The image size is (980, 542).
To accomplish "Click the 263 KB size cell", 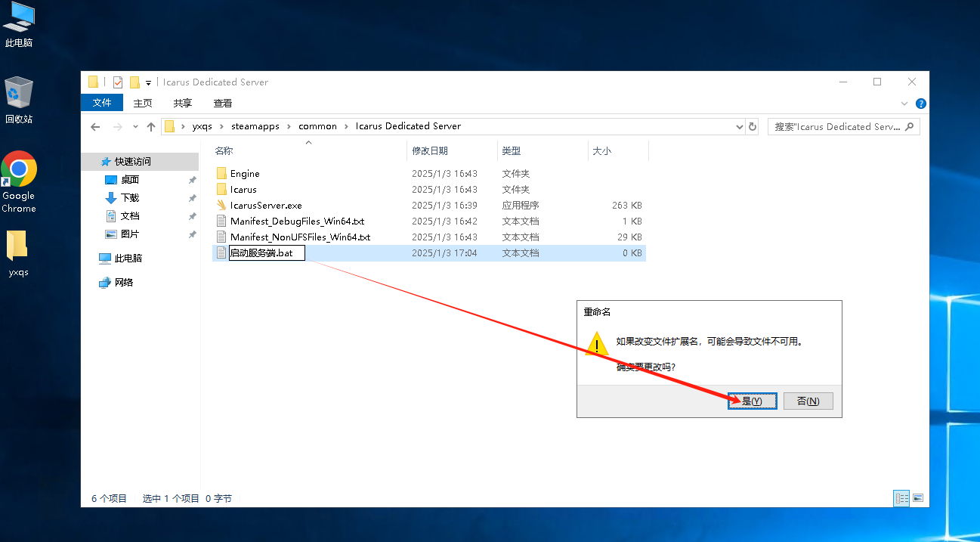I will pyautogui.click(x=626, y=205).
